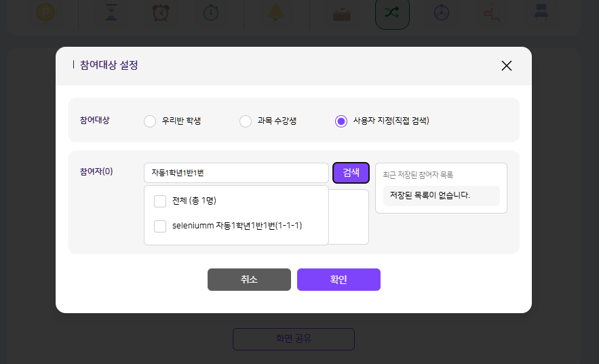
Task: Open the purple roulette spinner icon
Action: 442,12
